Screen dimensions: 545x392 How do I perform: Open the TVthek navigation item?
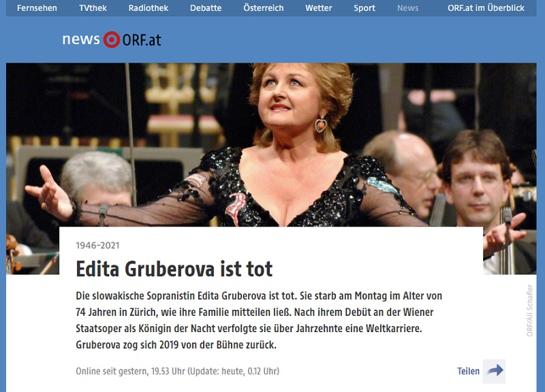click(93, 7)
